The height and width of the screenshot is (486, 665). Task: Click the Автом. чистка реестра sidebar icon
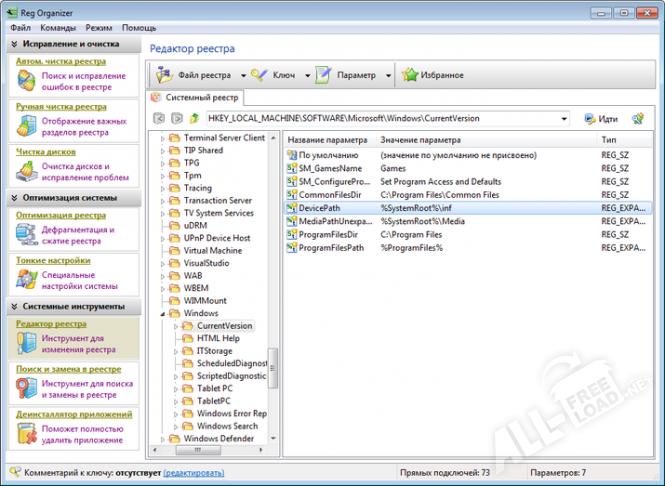[x=26, y=82]
